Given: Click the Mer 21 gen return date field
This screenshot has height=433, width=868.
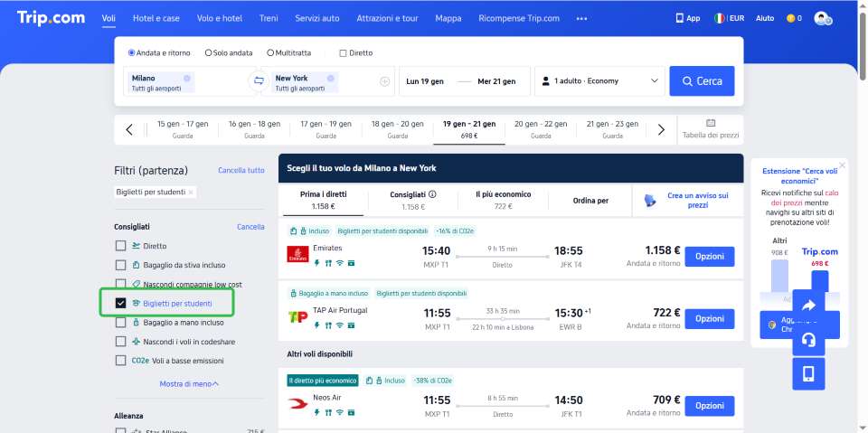Looking at the screenshot, I should (x=496, y=81).
